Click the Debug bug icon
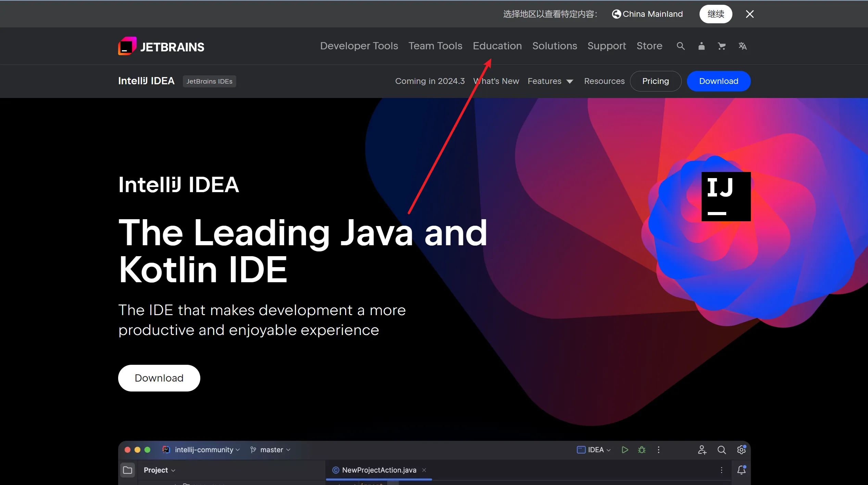868x485 pixels. point(642,450)
